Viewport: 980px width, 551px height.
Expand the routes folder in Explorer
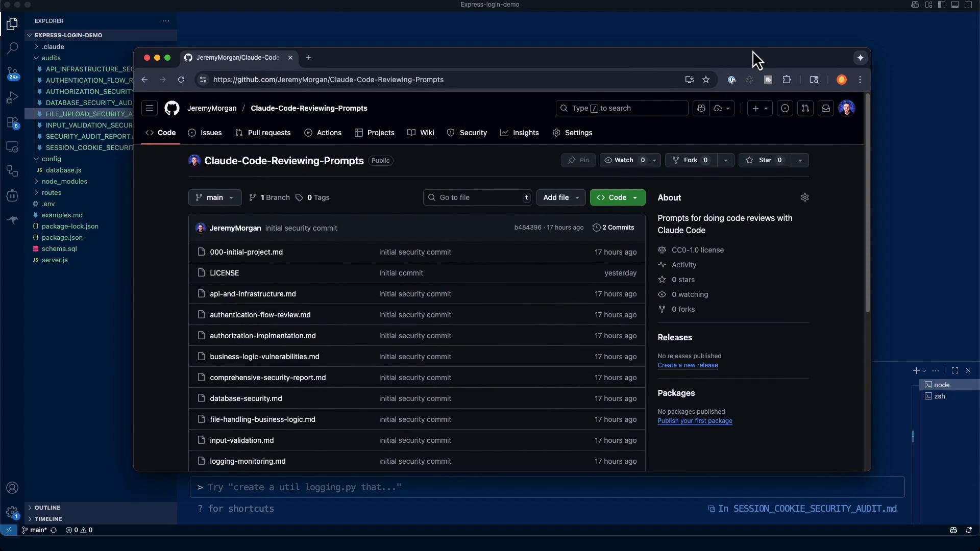pos(52,192)
